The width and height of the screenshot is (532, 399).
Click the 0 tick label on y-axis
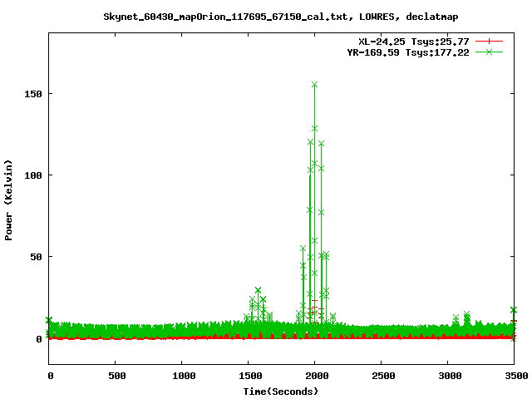(39, 339)
